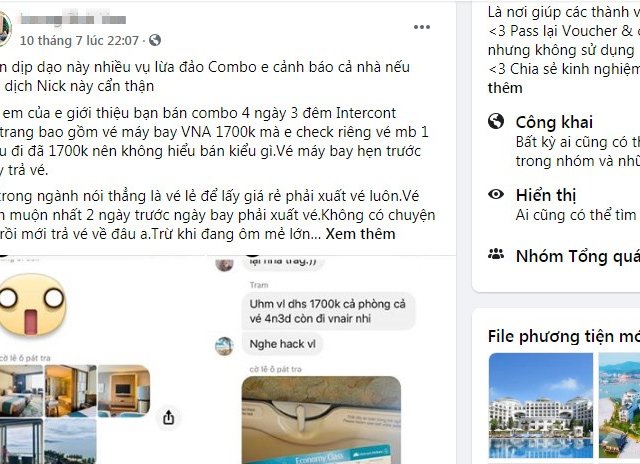640x464 pixels.
Task: Click the Công khai globe icon
Action: pos(496,121)
